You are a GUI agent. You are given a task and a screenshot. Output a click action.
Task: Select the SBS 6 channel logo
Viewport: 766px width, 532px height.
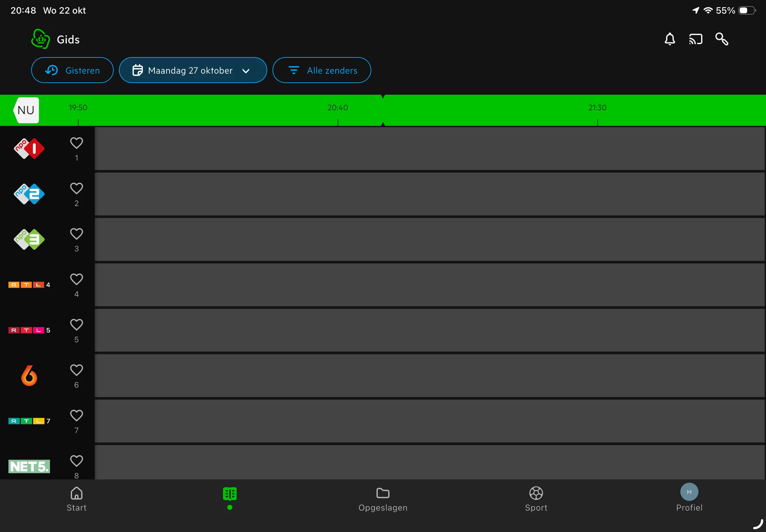tap(29, 376)
